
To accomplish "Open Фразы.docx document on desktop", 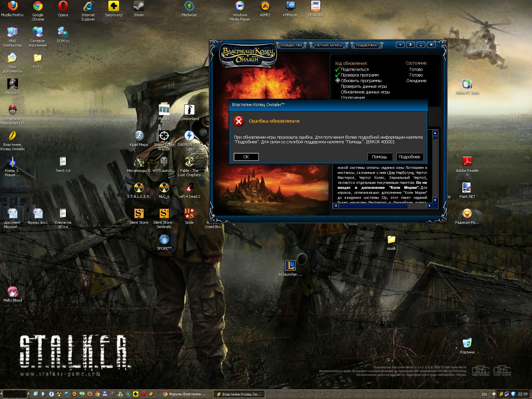I will [x=38, y=216].
